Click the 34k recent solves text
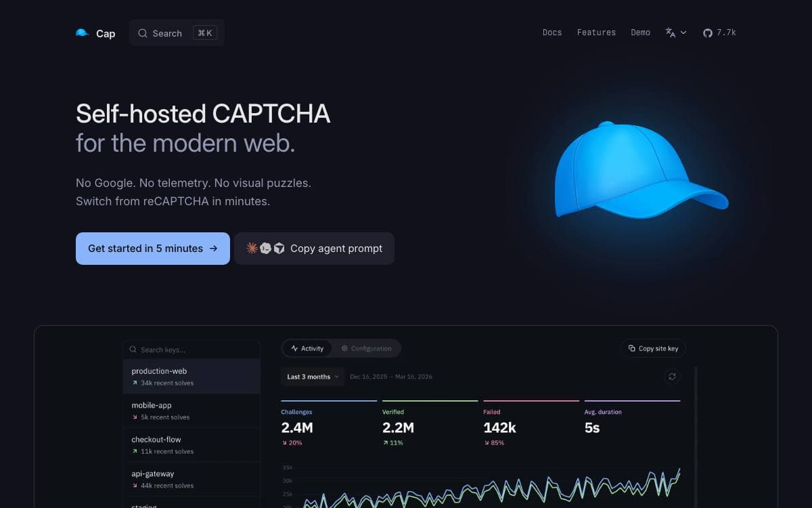 pos(167,383)
